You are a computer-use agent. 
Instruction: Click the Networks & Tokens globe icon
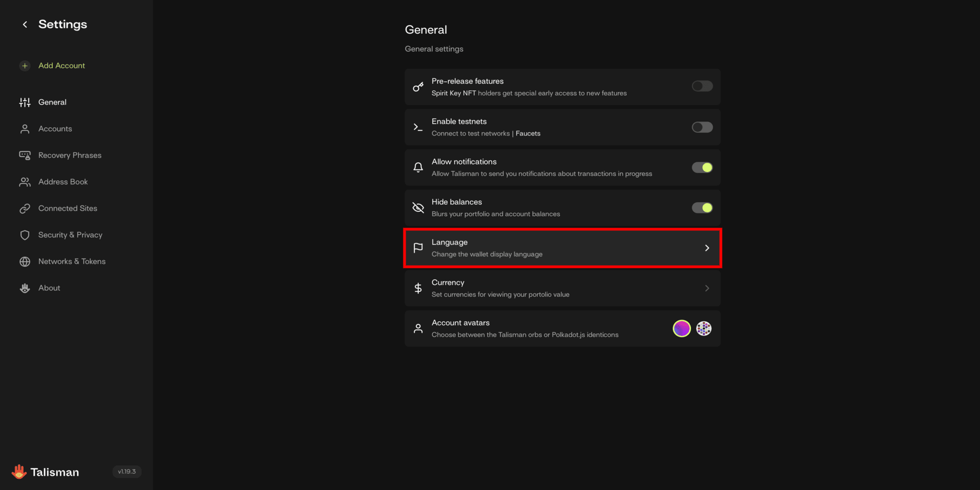point(25,262)
